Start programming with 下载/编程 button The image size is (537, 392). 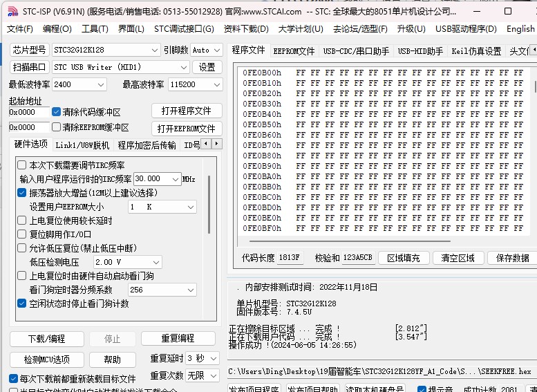click(x=46, y=339)
